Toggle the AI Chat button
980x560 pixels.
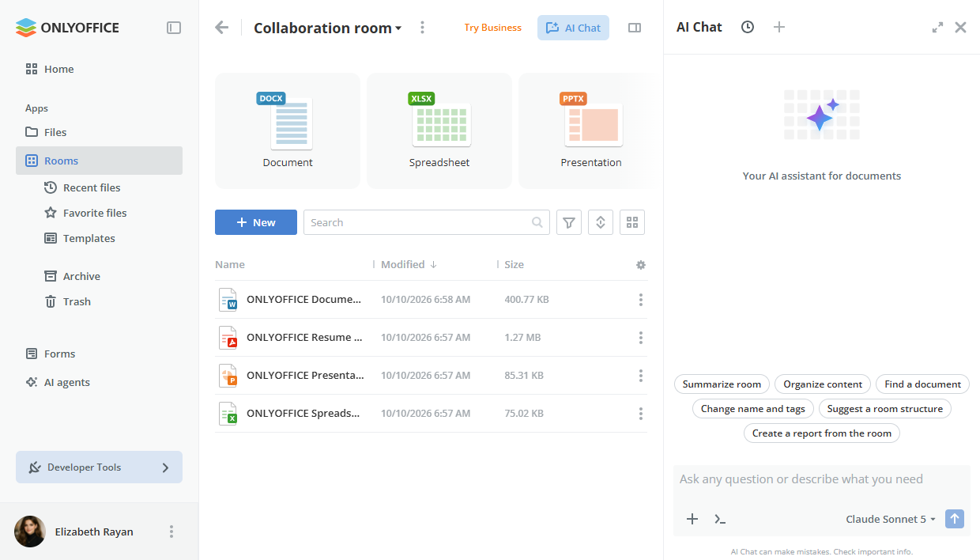(573, 28)
